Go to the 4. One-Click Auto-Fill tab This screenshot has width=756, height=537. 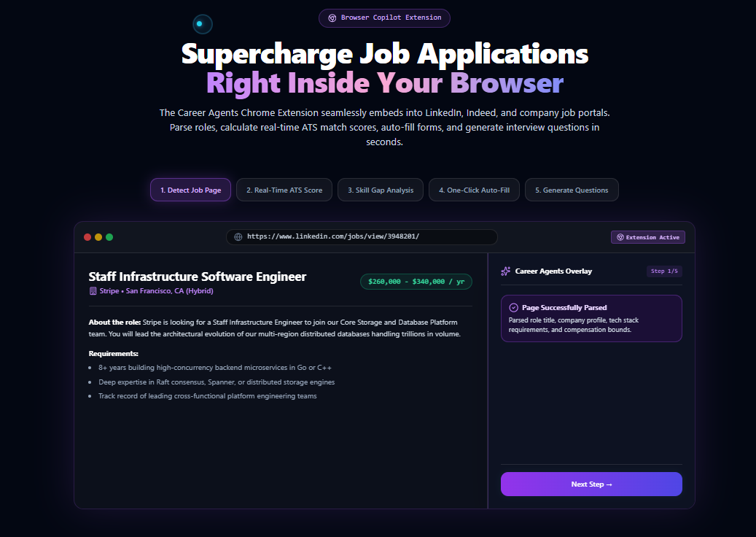[x=474, y=190]
